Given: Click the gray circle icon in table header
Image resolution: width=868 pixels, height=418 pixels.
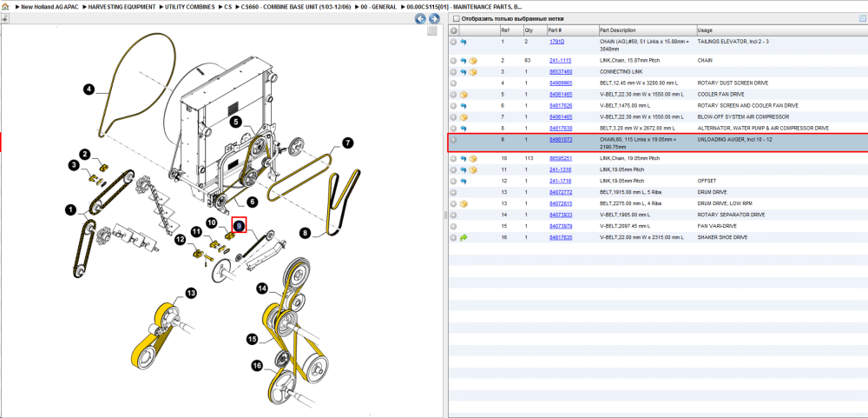Looking at the screenshot, I should pyautogui.click(x=453, y=30).
